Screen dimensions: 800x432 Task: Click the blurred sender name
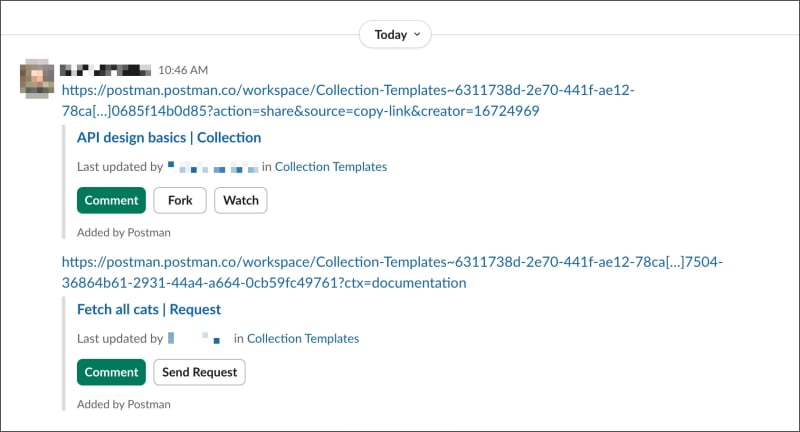pos(106,70)
